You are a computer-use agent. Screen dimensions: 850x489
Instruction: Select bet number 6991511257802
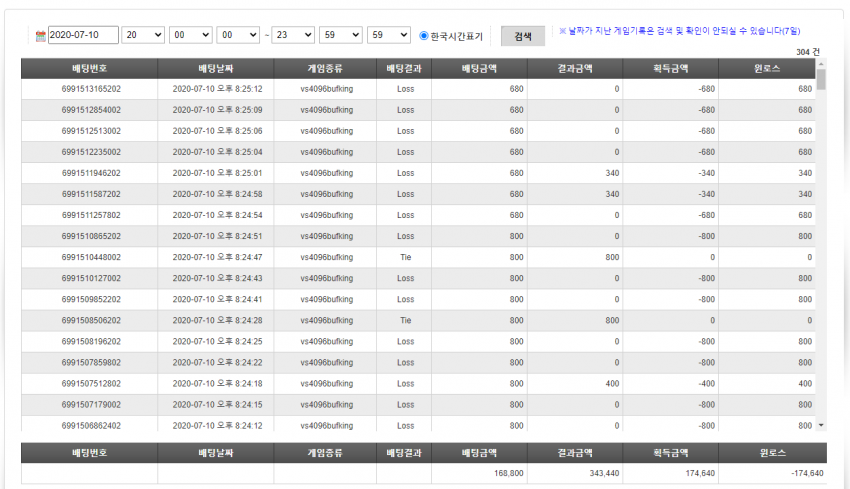tap(91, 215)
